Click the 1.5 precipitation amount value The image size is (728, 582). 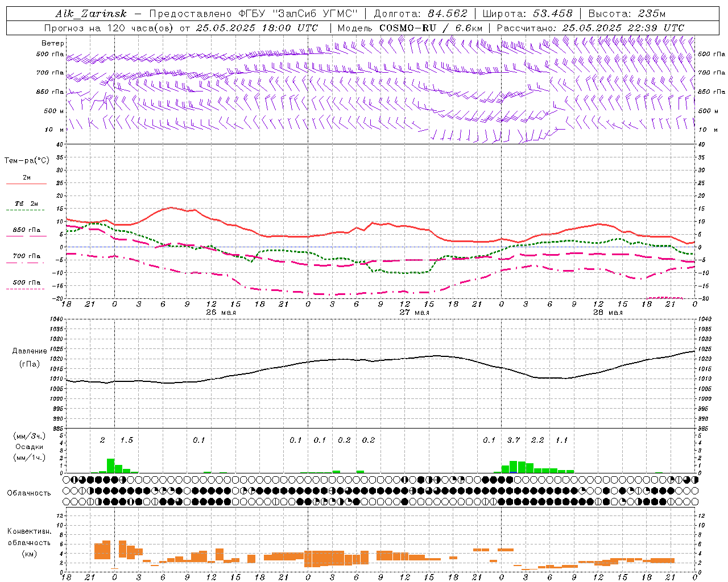point(126,440)
